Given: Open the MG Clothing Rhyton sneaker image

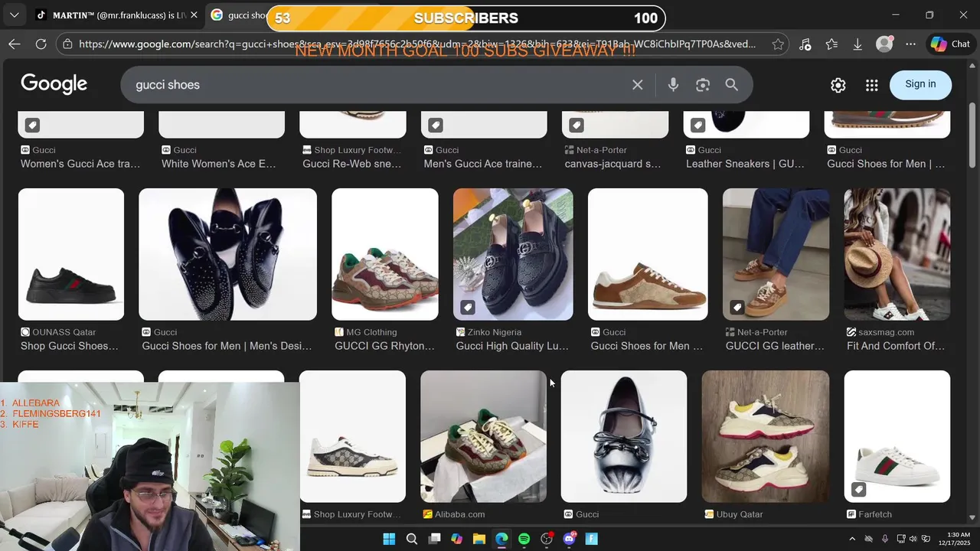Looking at the screenshot, I should (385, 254).
